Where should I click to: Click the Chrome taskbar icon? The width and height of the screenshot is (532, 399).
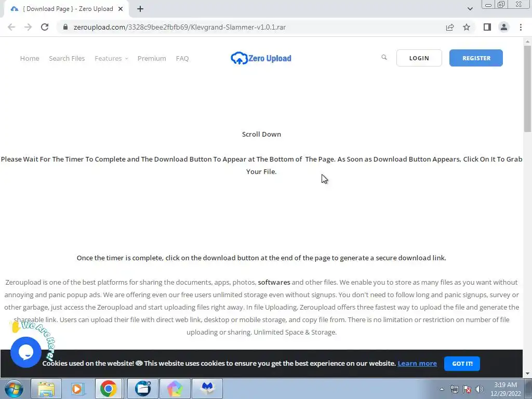point(108,389)
